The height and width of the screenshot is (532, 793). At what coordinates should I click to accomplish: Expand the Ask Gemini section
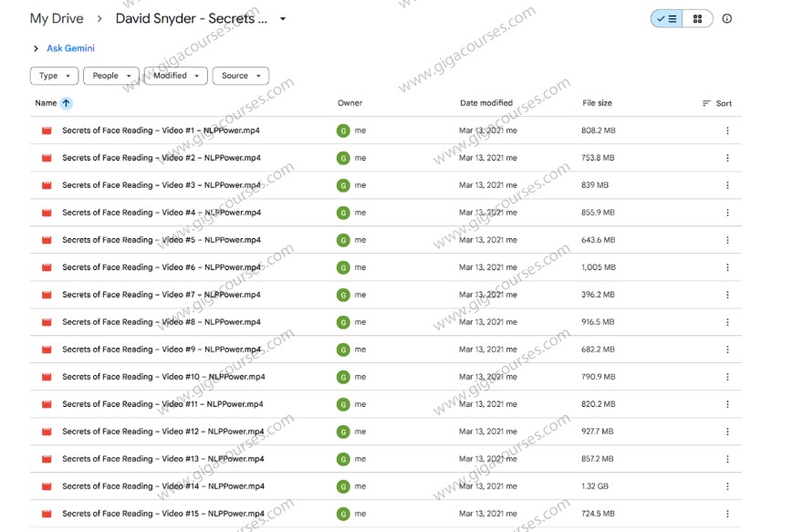click(x=36, y=48)
